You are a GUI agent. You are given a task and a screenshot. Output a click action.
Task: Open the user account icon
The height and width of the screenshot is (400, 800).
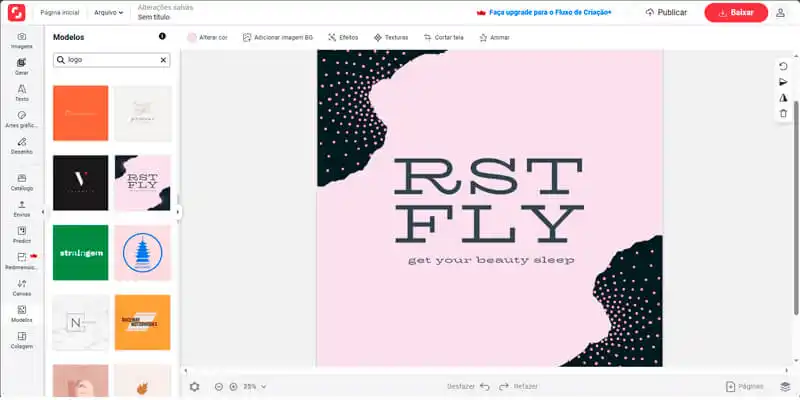[x=780, y=13]
